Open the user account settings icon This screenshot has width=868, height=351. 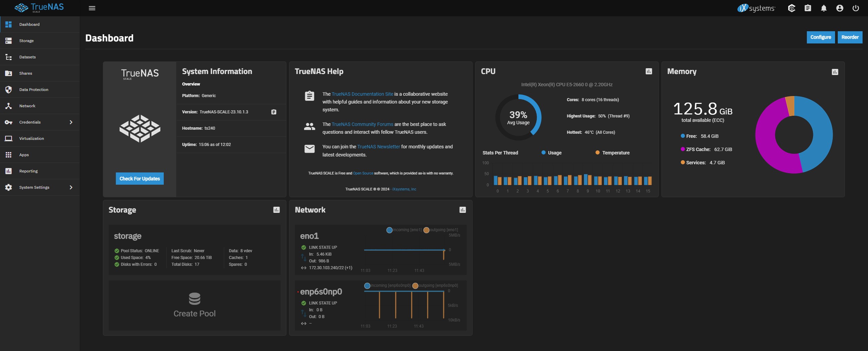840,8
